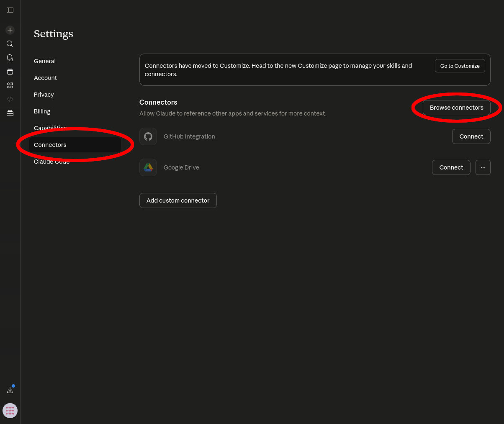504x424 pixels.
Task: Open the toolbox icon in sidebar
Action: (10, 113)
